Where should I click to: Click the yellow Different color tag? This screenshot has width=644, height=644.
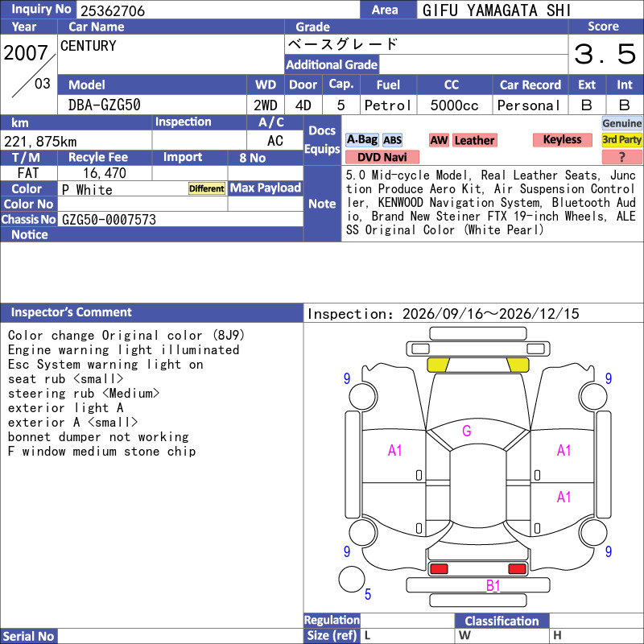point(207,188)
